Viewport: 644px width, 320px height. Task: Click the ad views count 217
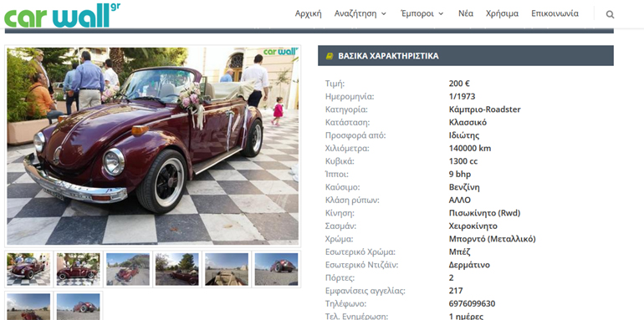pos(456,291)
